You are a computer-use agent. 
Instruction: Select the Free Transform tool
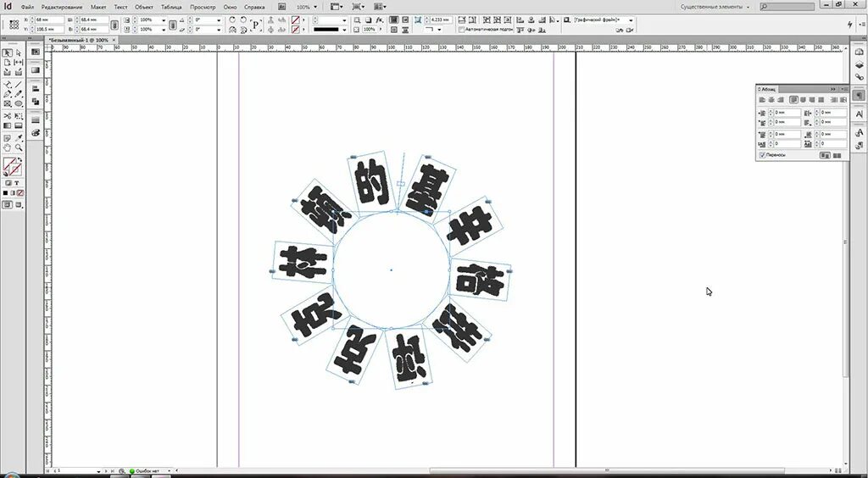click(19, 116)
